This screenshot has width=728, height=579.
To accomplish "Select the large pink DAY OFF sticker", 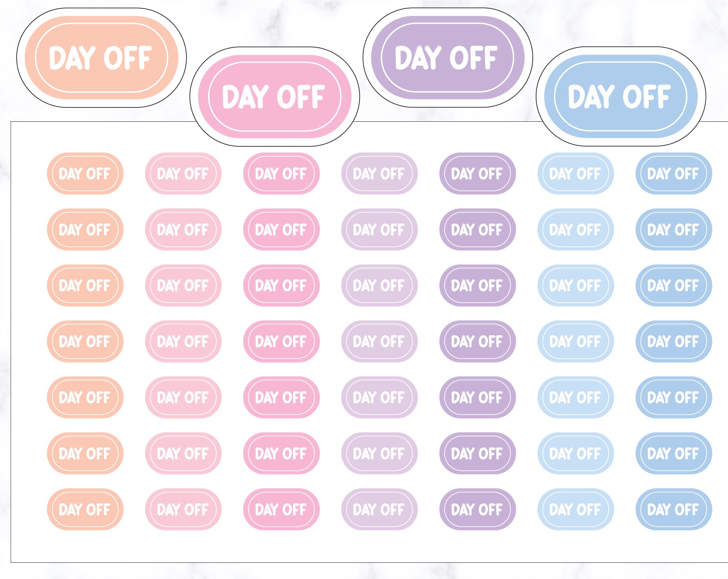I will pos(274,97).
